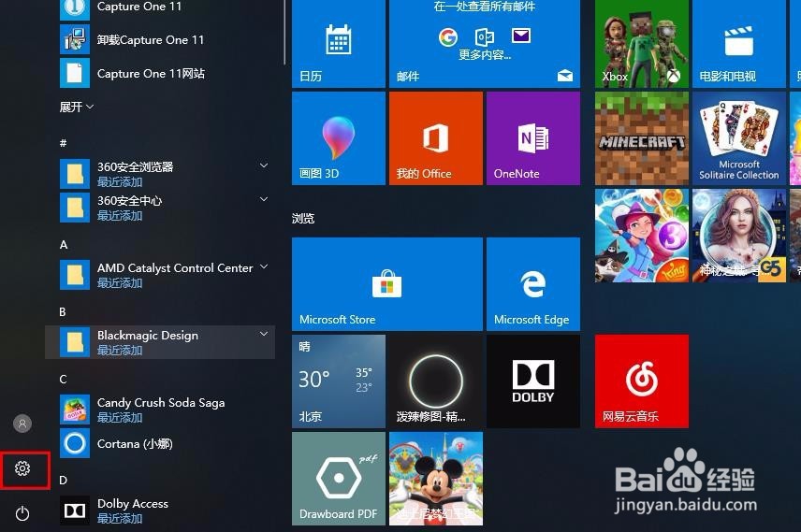Click the D letter group header
Viewport: 801px width, 532px height.
(63, 480)
